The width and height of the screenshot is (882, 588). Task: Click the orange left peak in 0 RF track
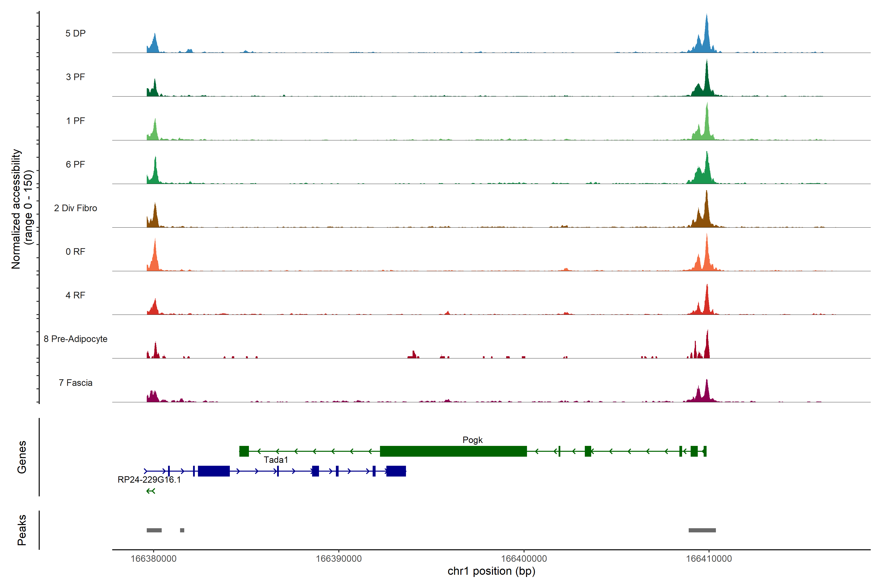point(155,257)
